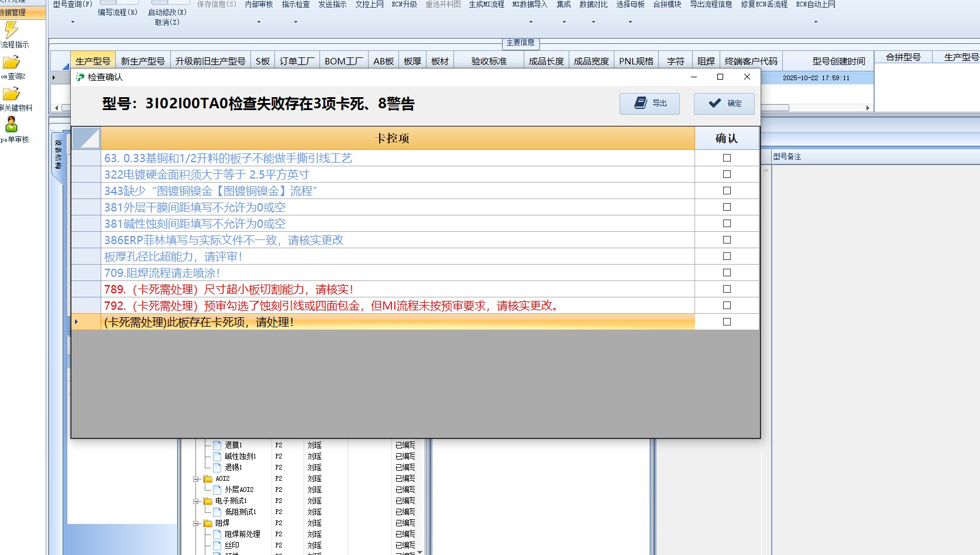Screen dimensions: 980x555
Task: Select the 生产型号 column tab
Action: click(93, 61)
